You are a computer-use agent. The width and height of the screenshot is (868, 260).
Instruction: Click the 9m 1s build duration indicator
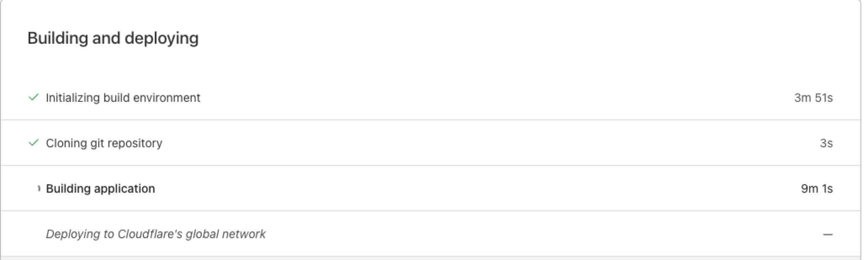(816, 188)
